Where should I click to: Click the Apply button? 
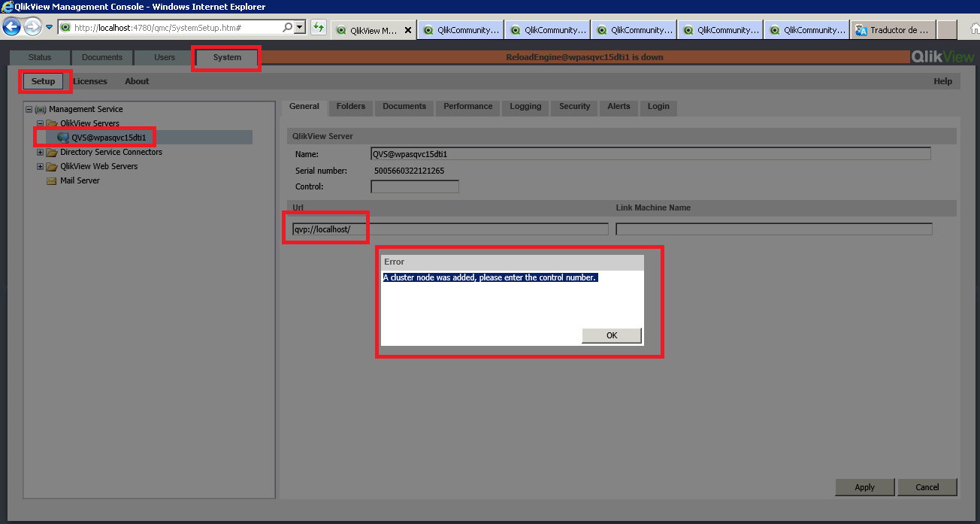point(865,487)
